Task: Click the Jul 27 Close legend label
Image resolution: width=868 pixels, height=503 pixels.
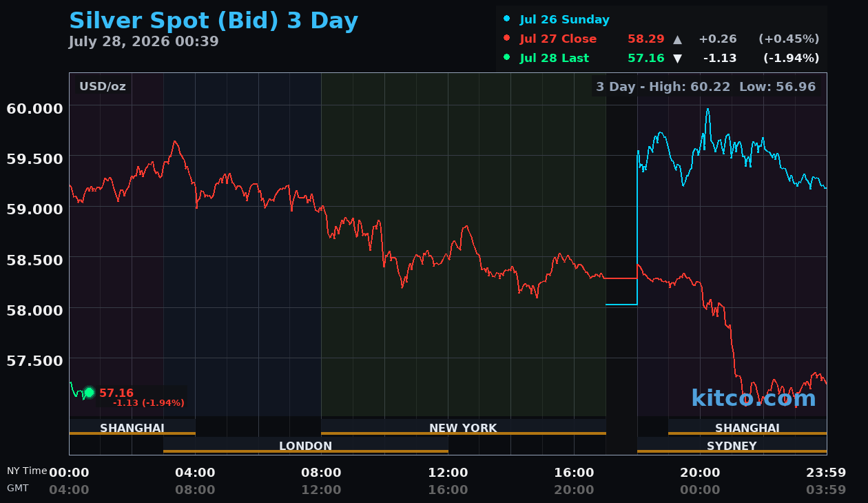Action: coord(558,39)
